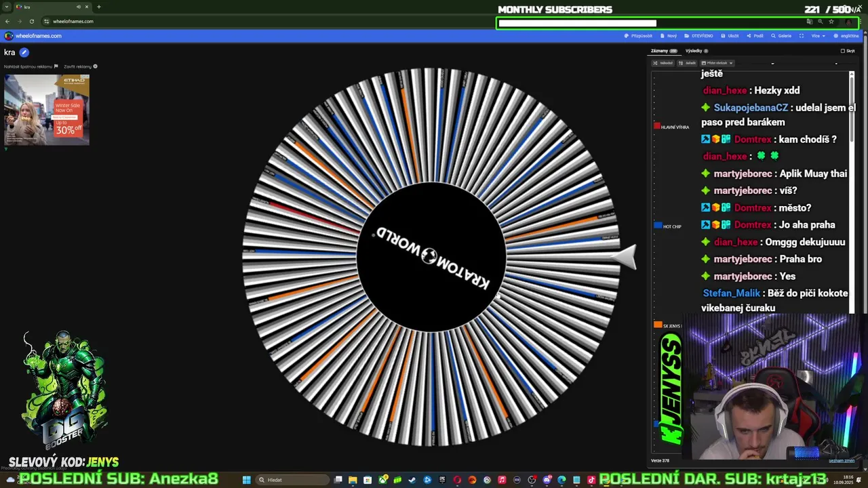
Task: Shuffle entries with Náhodně button
Action: [663, 63]
